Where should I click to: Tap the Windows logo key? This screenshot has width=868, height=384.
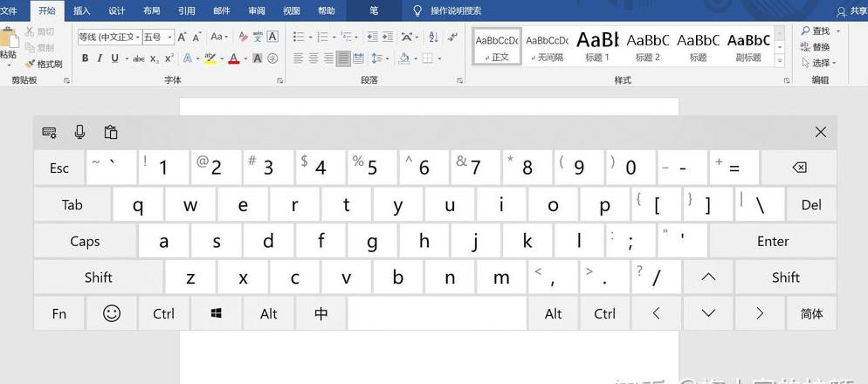[217, 313]
